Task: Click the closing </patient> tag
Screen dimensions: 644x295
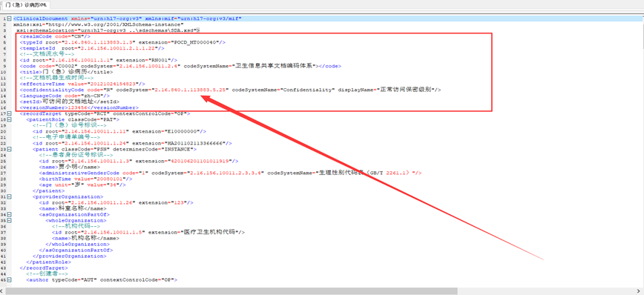Action: pos(49,190)
